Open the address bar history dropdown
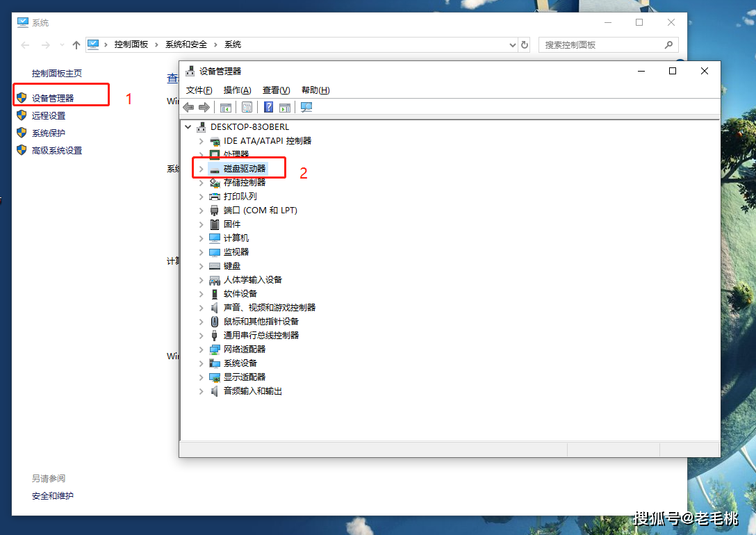The height and width of the screenshot is (535, 756). [513, 44]
